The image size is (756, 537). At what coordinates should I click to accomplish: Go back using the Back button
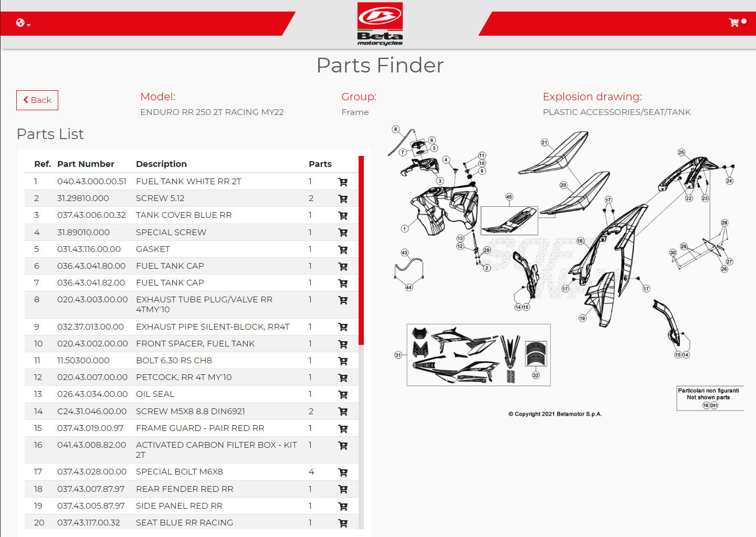point(37,100)
